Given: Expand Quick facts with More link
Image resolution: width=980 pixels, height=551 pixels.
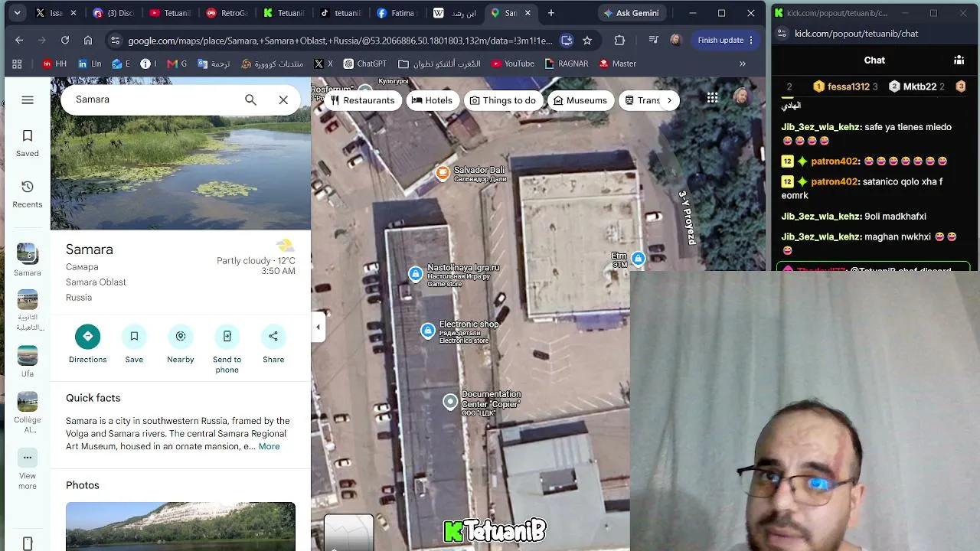Looking at the screenshot, I should click(269, 446).
